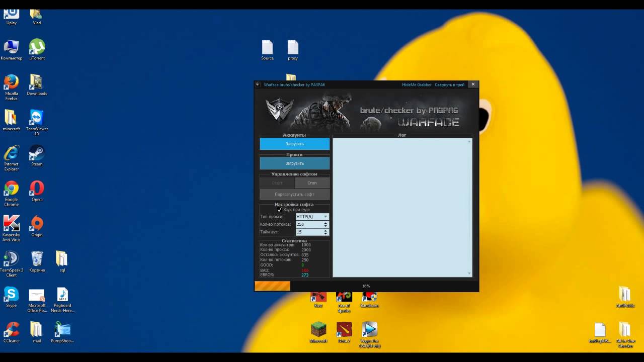The height and width of the screenshot is (362, 644).
Task: Click the Стоп button
Action: [x=312, y=183]
